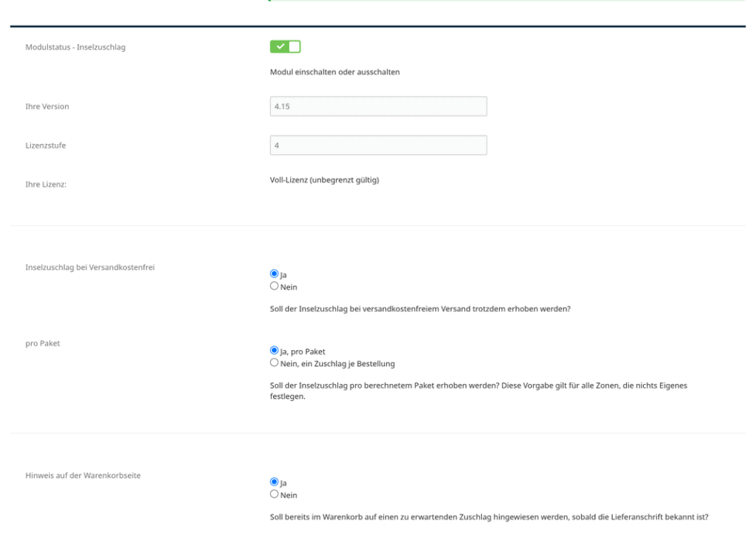Toggle the Modulstatus Inselzuschlag switch
Image resolution: width=756 pixels, height=542 pixels.
coord(285,46)
